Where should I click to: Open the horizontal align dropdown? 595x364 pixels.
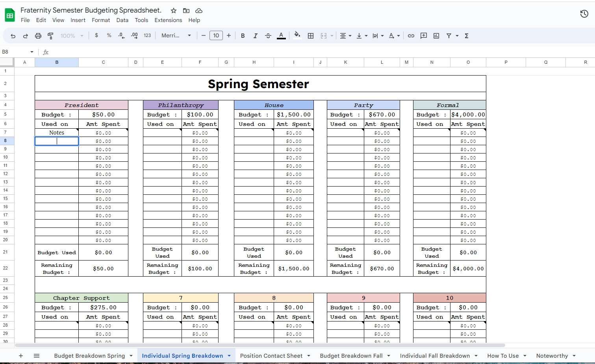click(345, 36)
